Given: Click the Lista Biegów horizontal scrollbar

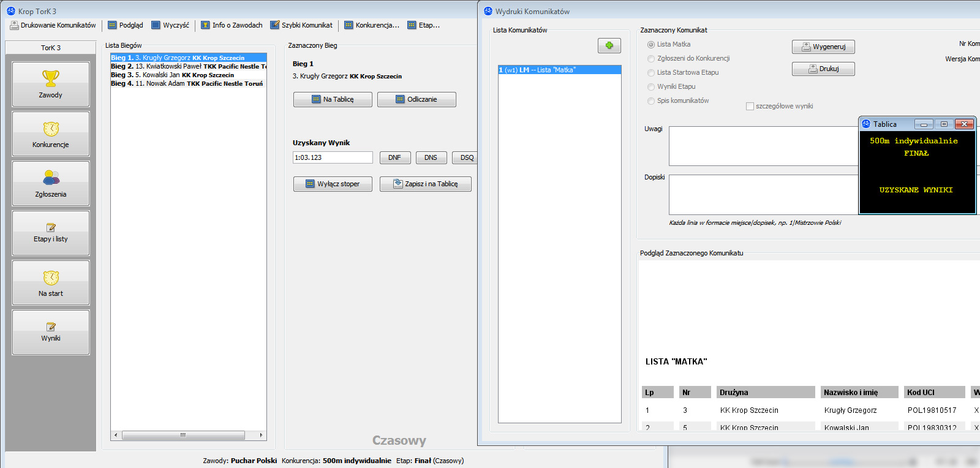Looking at the screenshot, I should [183, 435].
